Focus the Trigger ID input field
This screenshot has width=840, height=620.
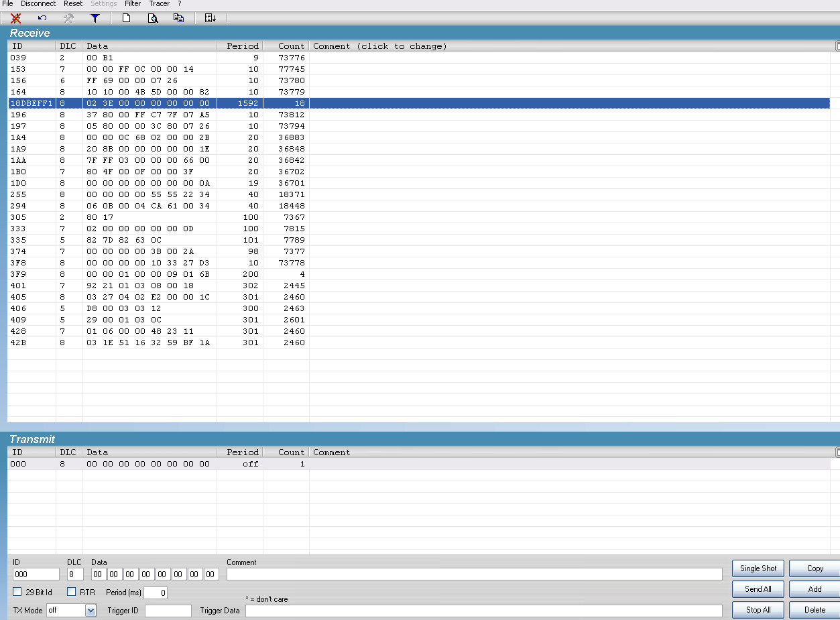(168, 611)
